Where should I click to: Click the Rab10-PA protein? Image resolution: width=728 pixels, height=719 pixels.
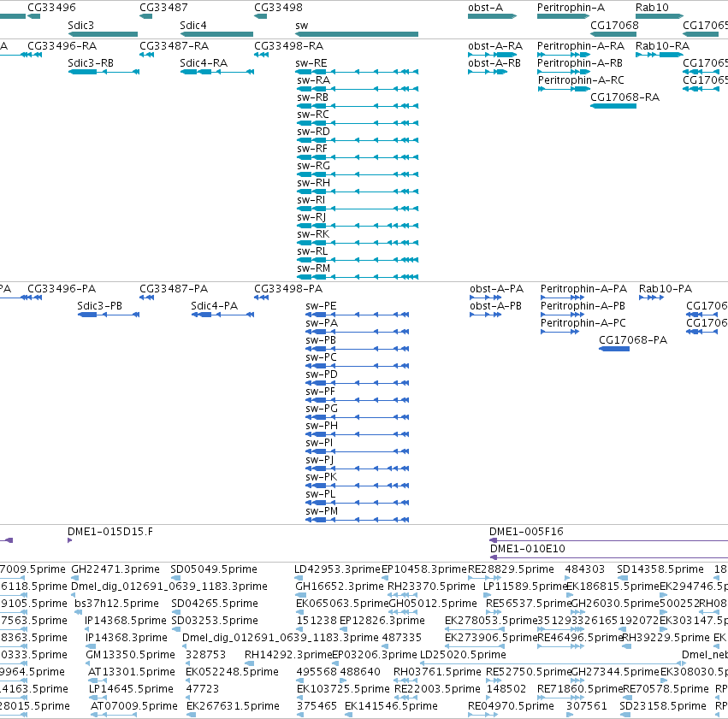point(651,298)
